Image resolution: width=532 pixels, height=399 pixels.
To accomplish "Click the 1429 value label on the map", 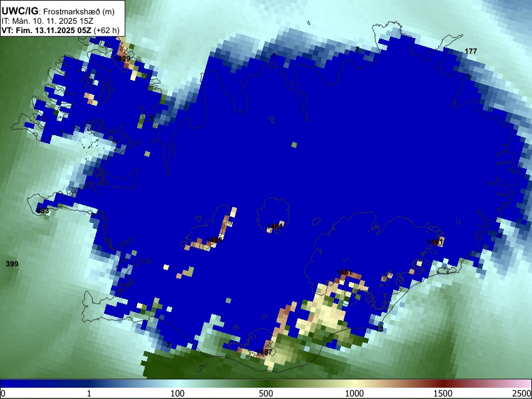I will [x=122, y=59].
